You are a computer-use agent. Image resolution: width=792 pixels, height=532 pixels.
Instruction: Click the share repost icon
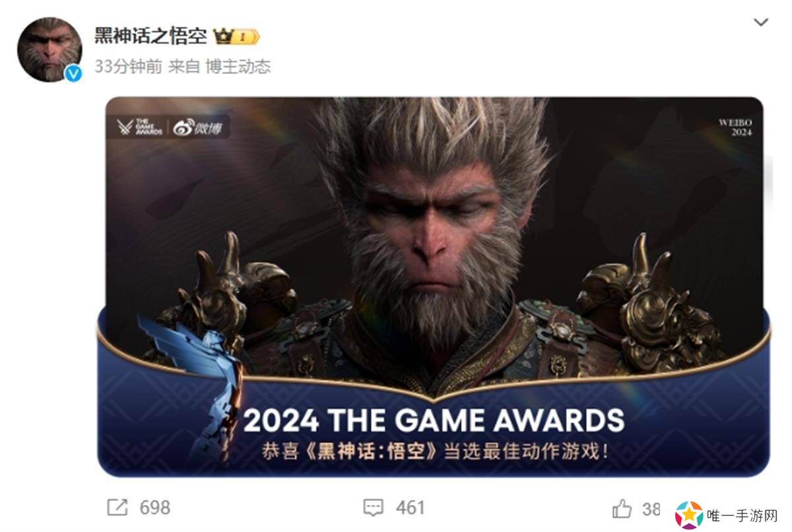[117, 507]
